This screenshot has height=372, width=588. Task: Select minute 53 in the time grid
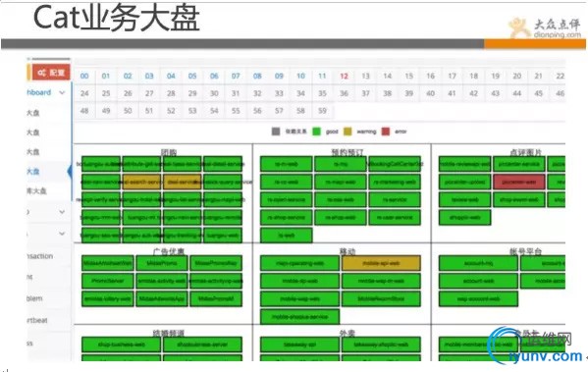(x=192, y=111)
